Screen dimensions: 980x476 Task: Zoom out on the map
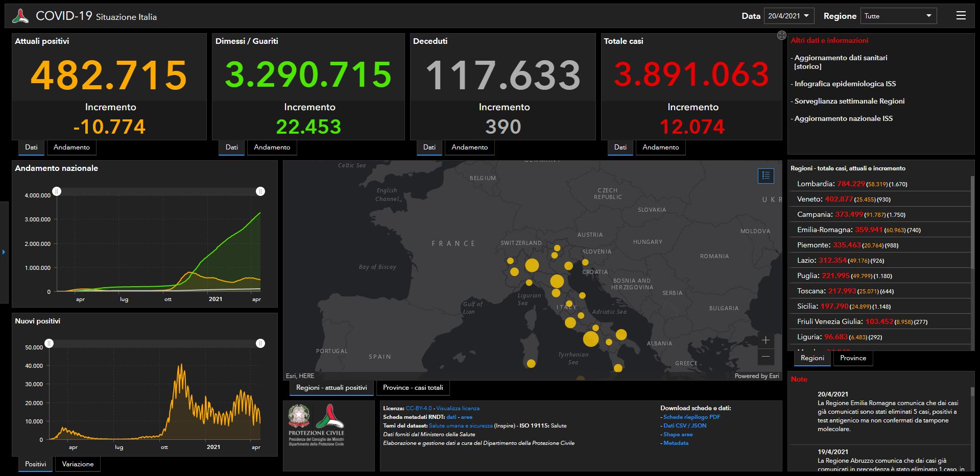[x=766, y=357]
